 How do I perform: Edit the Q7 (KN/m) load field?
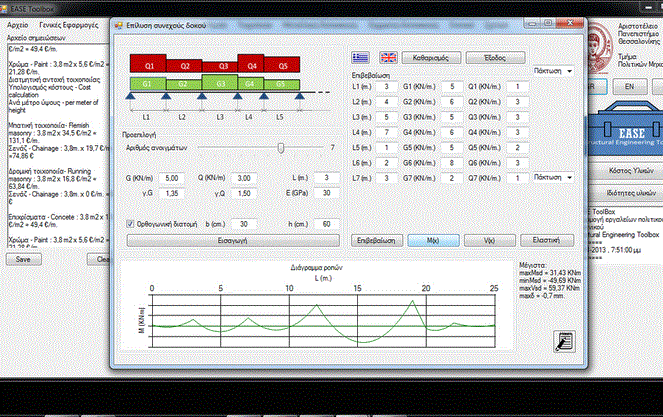[517, 178]
